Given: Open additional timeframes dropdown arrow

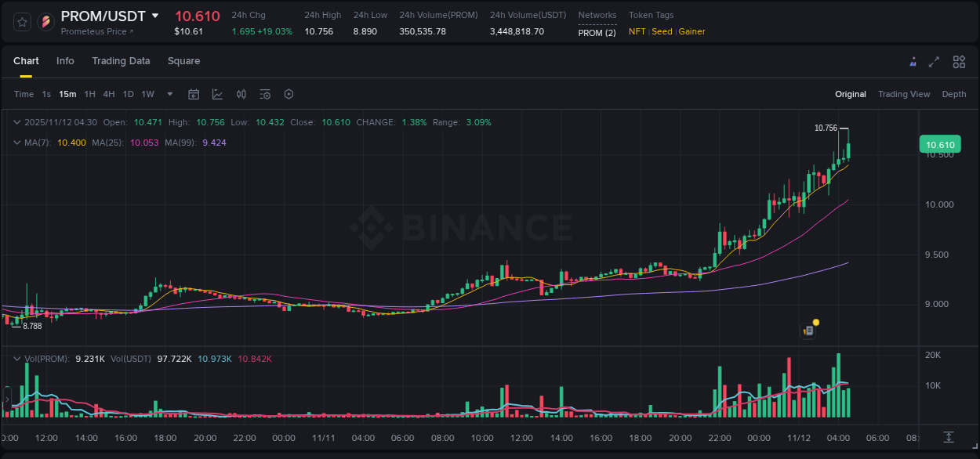Looking at the screenshot, I should [x=169, y=94].
